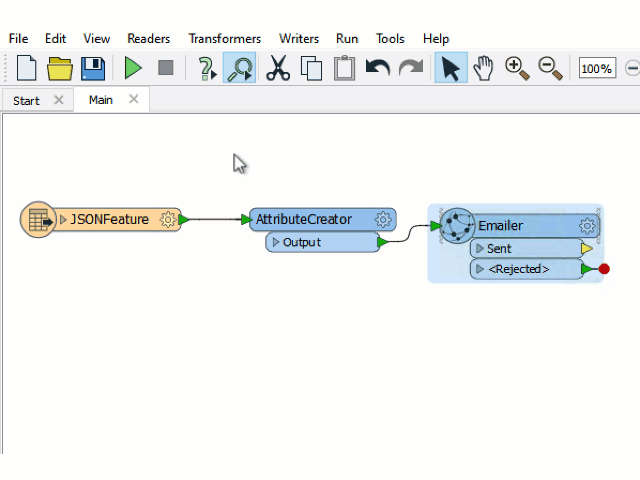This screenshot has width=640, height=480.
Task: Open the Run menu
Action: [x=347, y=39]
